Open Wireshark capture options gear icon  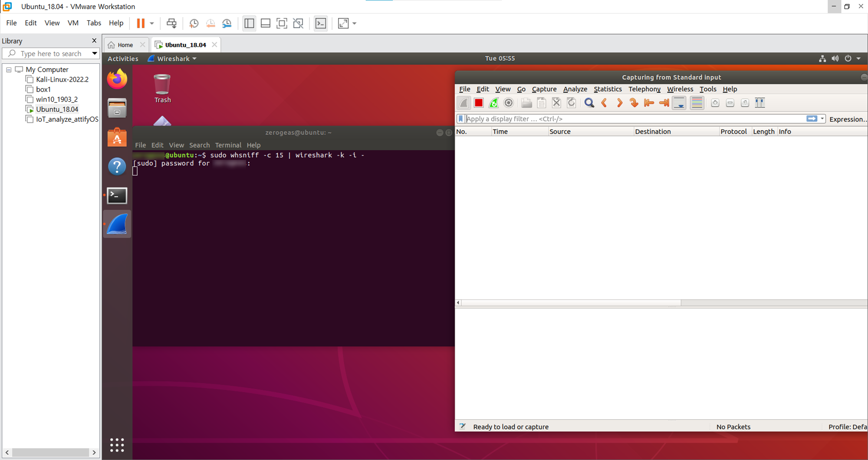tap(509, 103)
